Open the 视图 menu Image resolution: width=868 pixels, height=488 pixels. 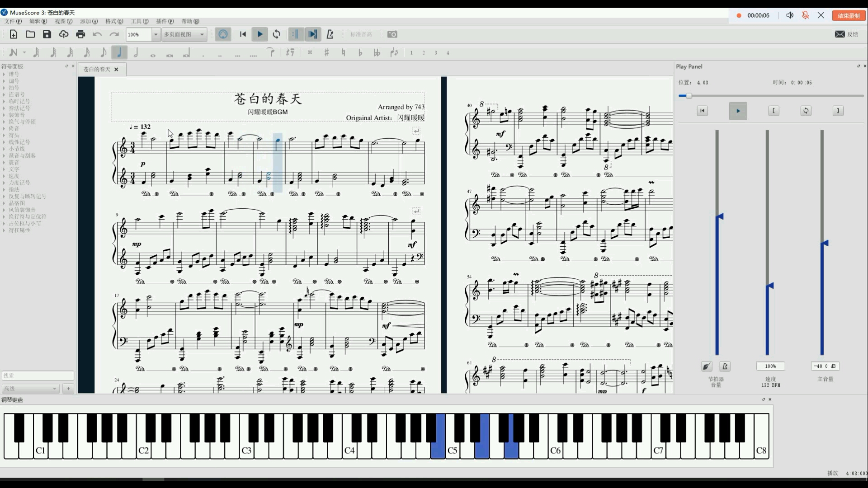click(x=63, y=21)
